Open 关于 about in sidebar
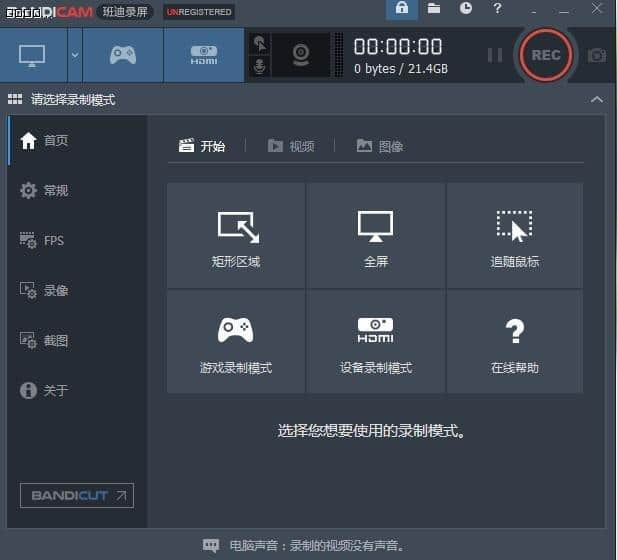Image resolution: width=617 pixels, height=560 pixels. coord(77,390)
